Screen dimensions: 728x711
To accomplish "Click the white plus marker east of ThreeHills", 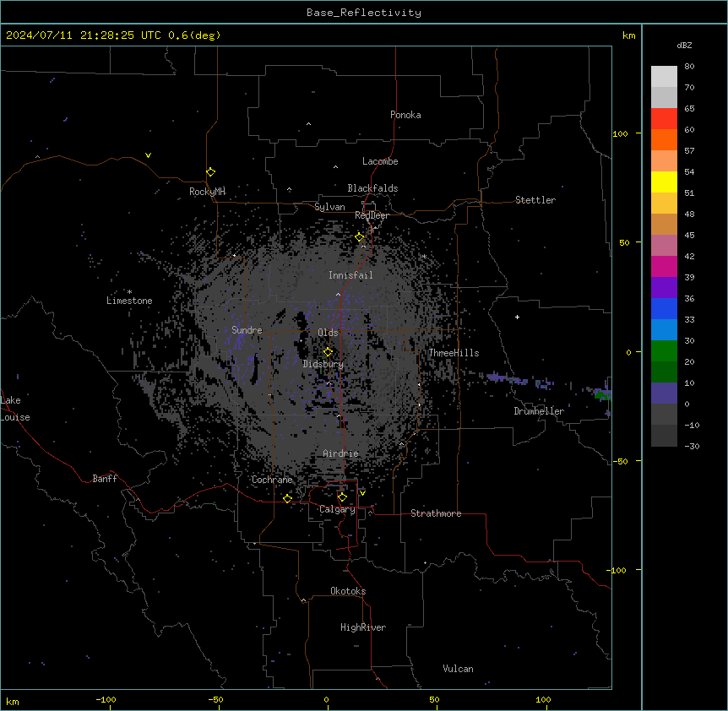I will (x=517, y=317).
